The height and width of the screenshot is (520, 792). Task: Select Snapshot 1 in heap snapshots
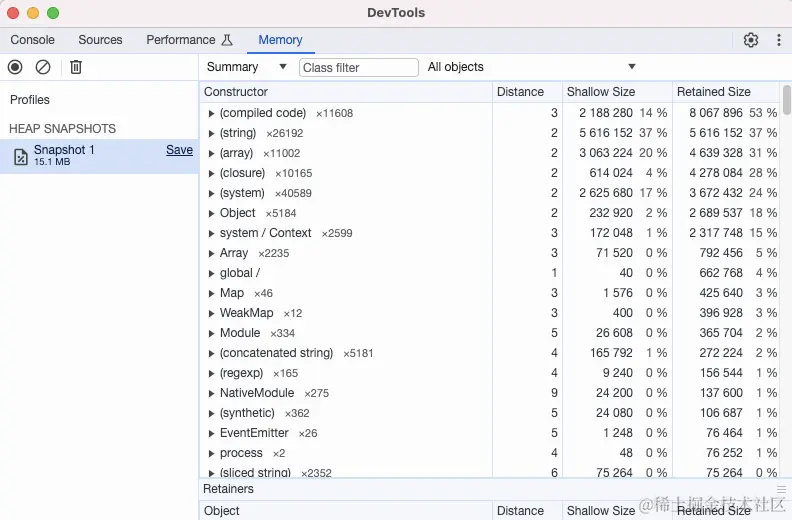[x=99, y=156]
